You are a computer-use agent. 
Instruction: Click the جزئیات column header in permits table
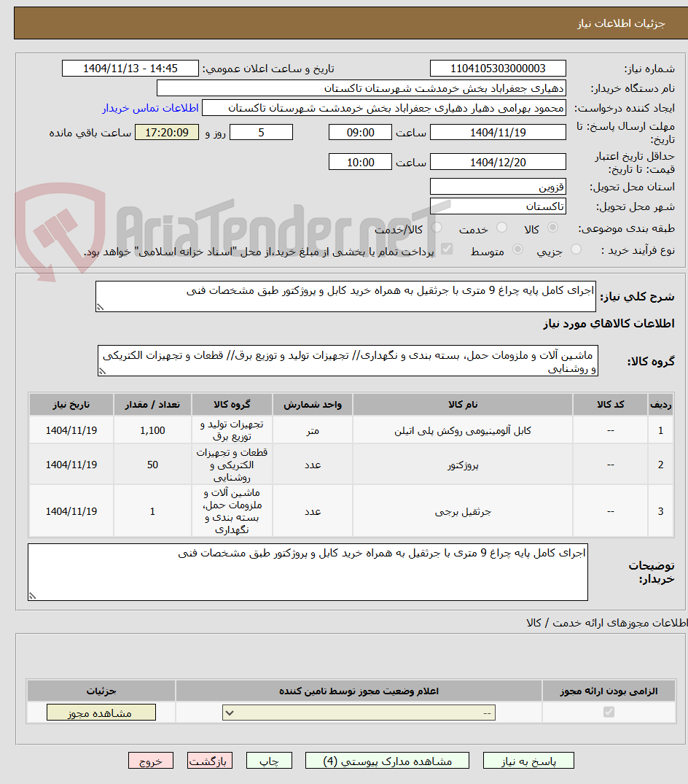click(101, 691)
